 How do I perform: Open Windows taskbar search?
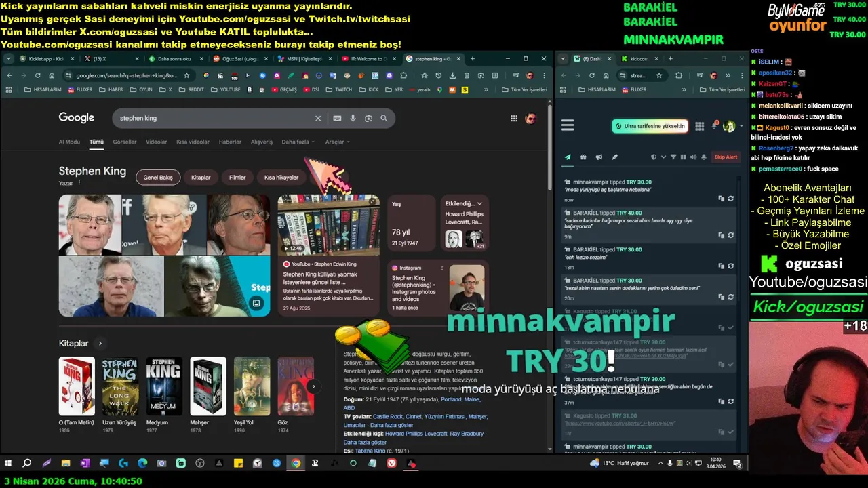[x=27, y=464]
